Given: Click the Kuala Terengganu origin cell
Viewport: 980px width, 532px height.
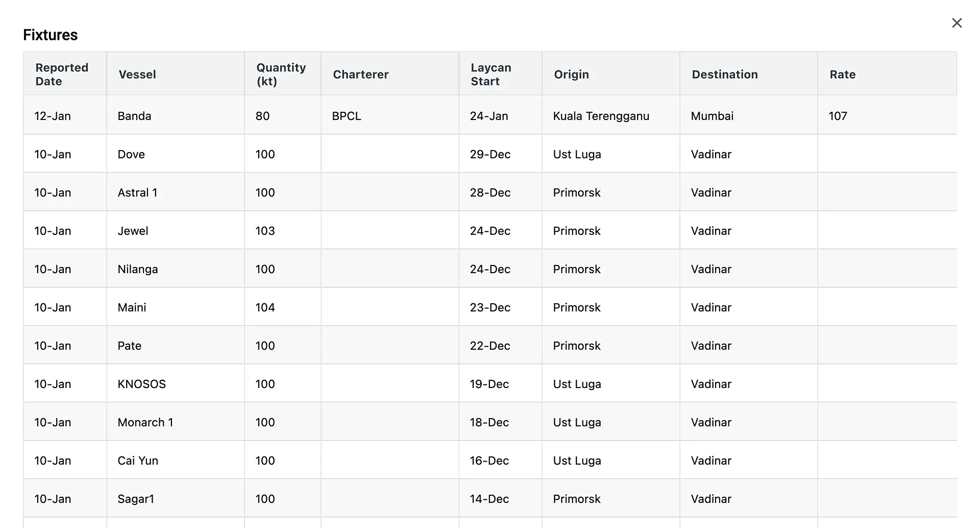Looking at the screenshot, I should click(601, 115).
